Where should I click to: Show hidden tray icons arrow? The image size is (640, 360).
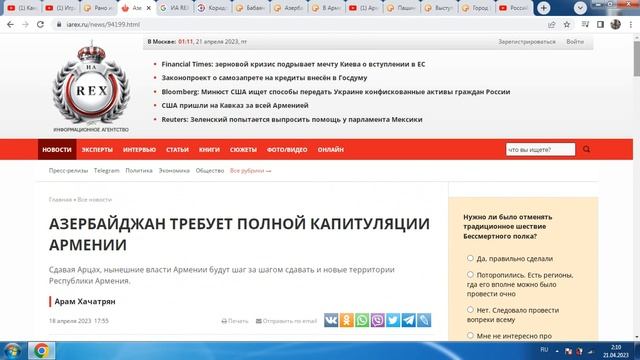coord(557,351)
